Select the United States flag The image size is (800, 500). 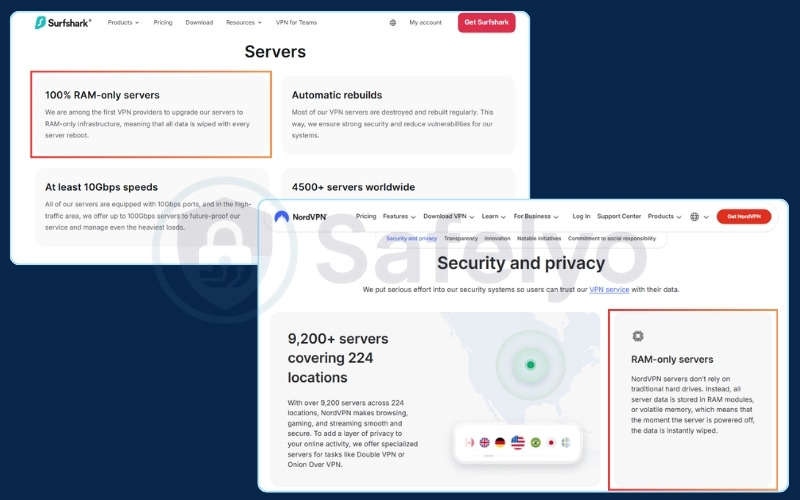[x=518, y=442]
